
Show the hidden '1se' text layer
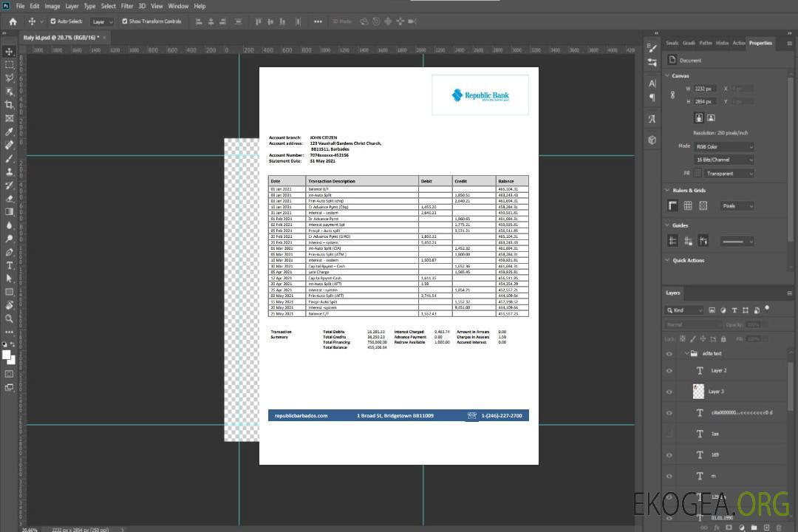tap(669, 434)
